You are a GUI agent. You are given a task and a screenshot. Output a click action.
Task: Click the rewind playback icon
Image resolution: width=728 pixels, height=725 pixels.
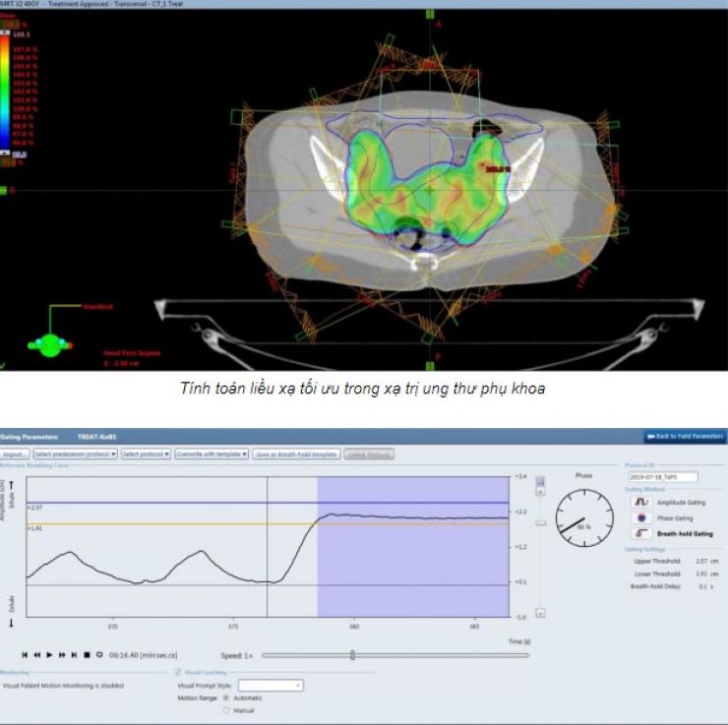tap(36, 654)
